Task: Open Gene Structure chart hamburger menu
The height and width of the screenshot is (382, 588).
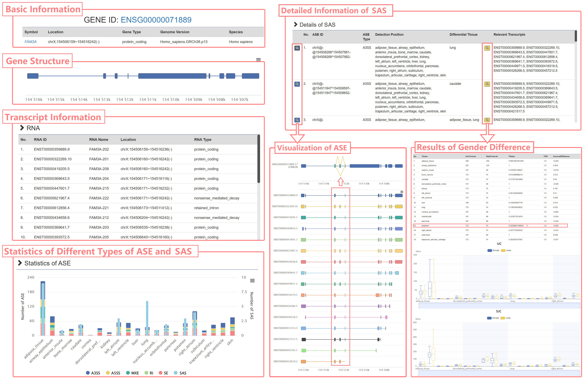Action: (258, 60)
